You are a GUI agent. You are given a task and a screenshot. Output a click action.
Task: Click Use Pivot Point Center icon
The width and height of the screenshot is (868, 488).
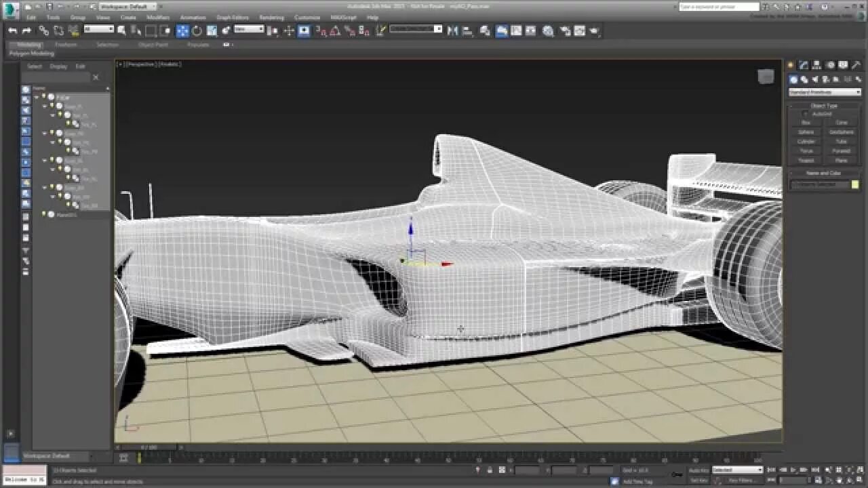click(273, 30)
